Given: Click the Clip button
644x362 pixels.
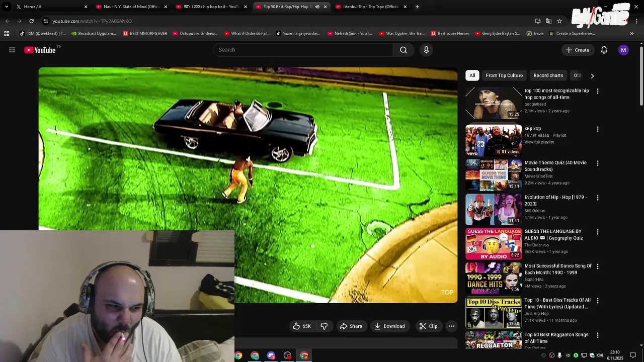Looking at the screenshot, I should click(x=428, y=326).
